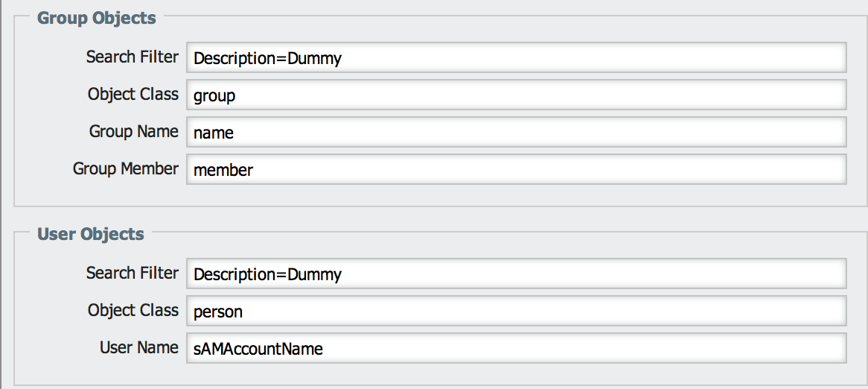This screenshot has width=868, height=389.
Task: Click the Group Member label
Action: [125, 168]
